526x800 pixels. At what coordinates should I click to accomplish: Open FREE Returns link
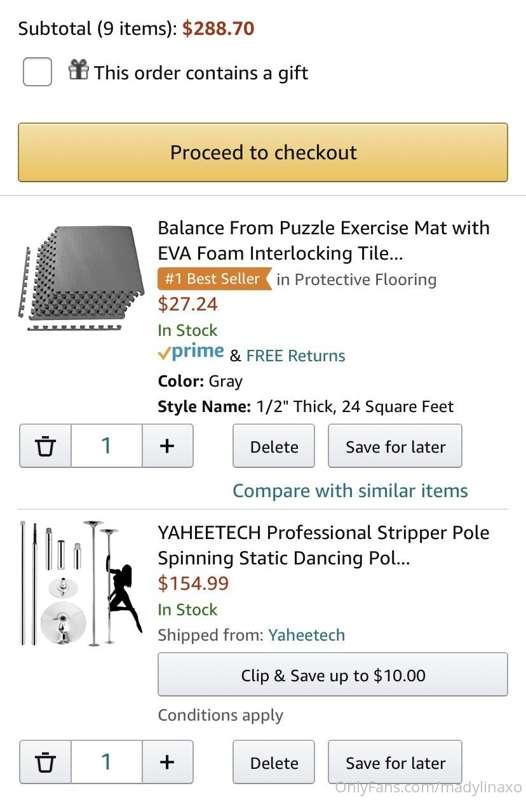[x=295, y=356]
